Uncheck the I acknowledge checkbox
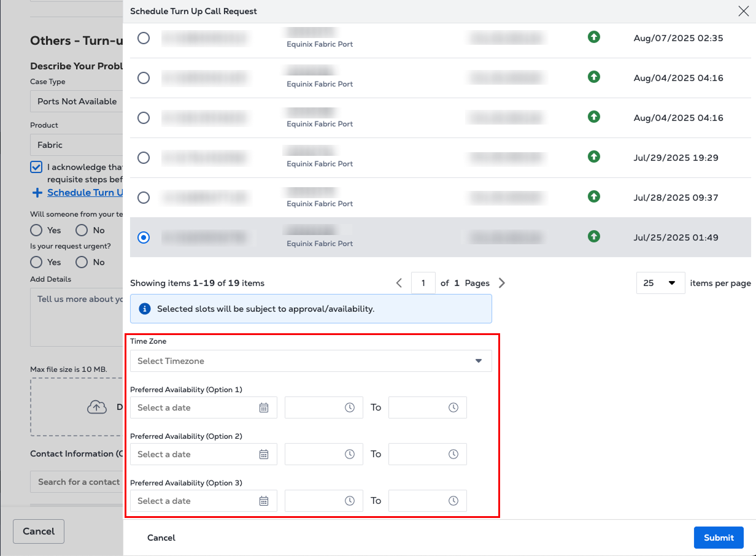Image resolution: width=756 pixels, height=556 pixels. point(36,167)
